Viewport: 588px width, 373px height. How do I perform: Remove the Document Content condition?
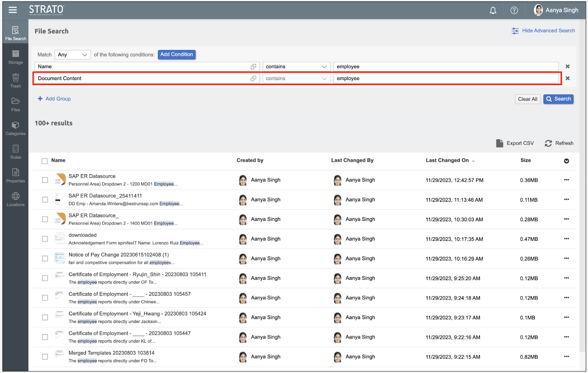567,78
